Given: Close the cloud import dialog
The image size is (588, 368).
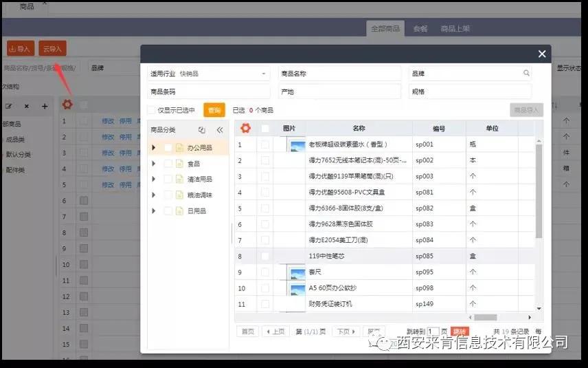Looking at the screenshot, I should [x=542, y=54].
